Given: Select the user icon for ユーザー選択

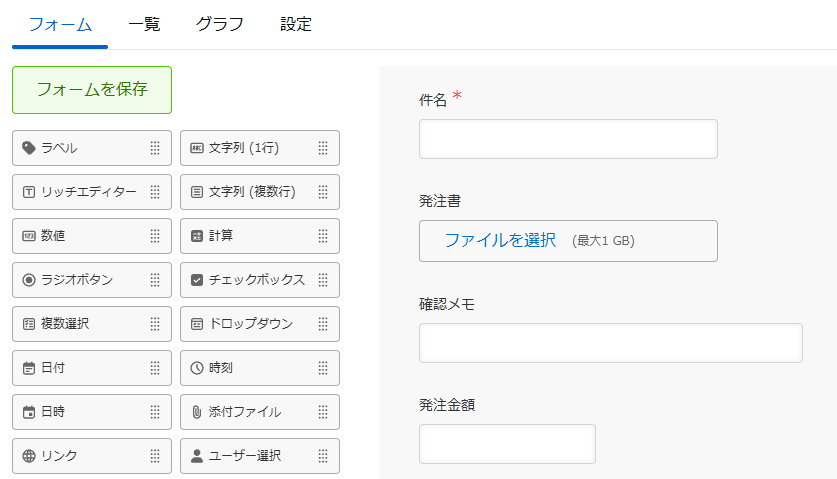Looking at the screenshot, I should (197, 456).
